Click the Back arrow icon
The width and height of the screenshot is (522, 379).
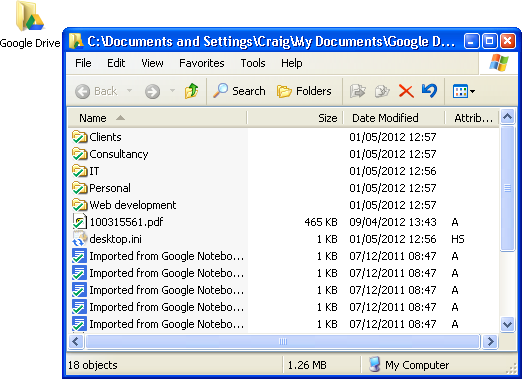82,91
